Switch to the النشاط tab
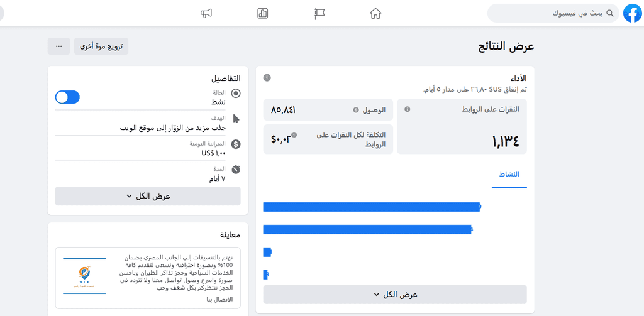Image resolution: width=644 pixels, height=316 pixels. pyautogui.click(x=509, y=175)
